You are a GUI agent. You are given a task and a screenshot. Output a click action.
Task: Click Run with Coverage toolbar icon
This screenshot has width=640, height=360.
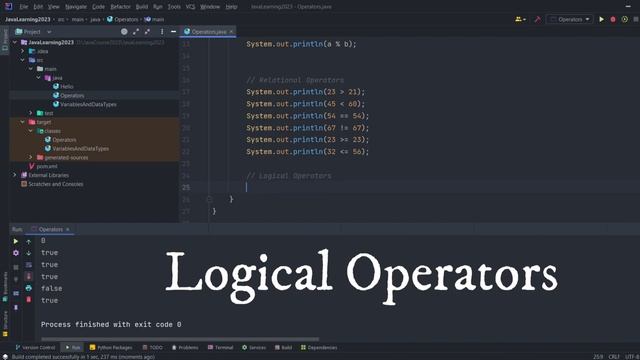click(x=624, y=19)
